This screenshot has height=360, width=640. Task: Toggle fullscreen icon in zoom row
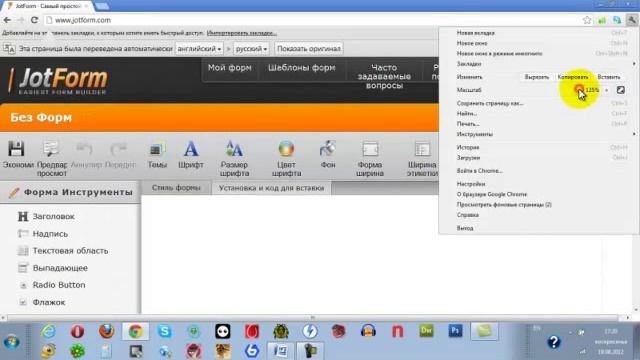pyautogui.click(x=620, y=90)
